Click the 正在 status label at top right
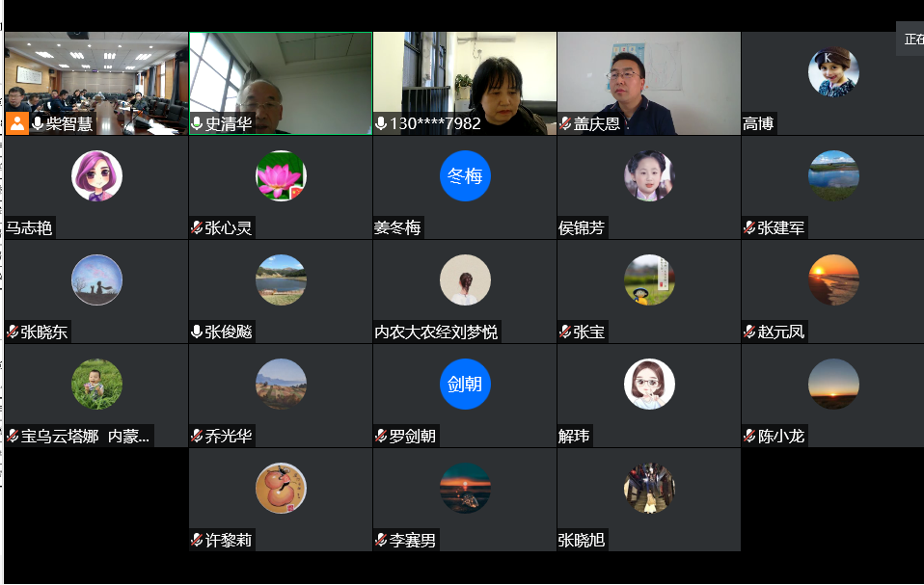This screenshot has width=924, height=585. [x=912, y=40]
